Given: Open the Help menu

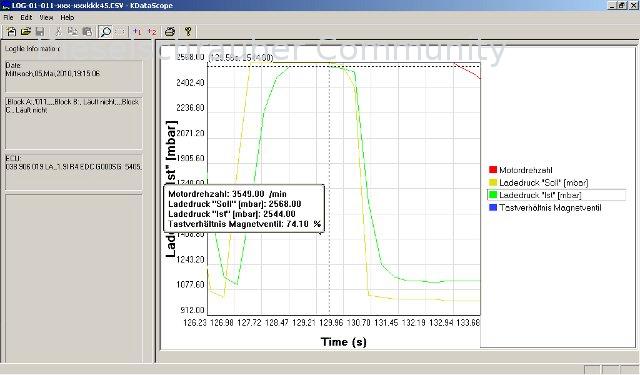Looking at the screenshot, I should (x=67, y=18).
